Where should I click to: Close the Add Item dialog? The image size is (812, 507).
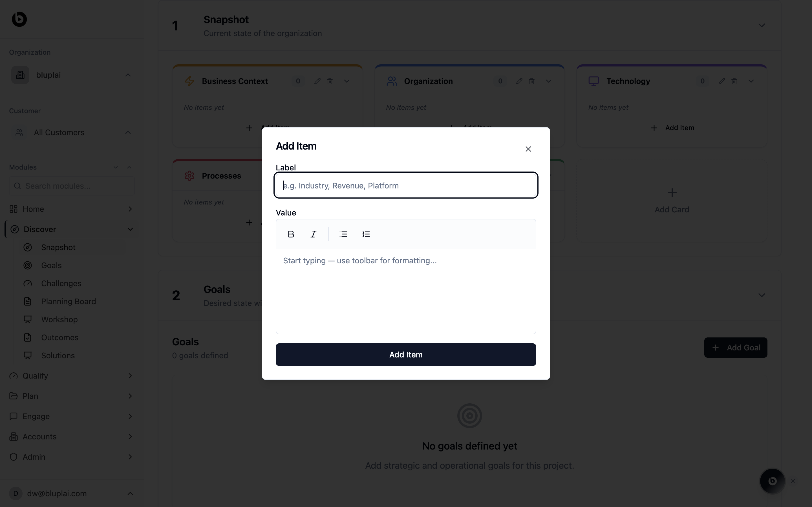(528, 149)
